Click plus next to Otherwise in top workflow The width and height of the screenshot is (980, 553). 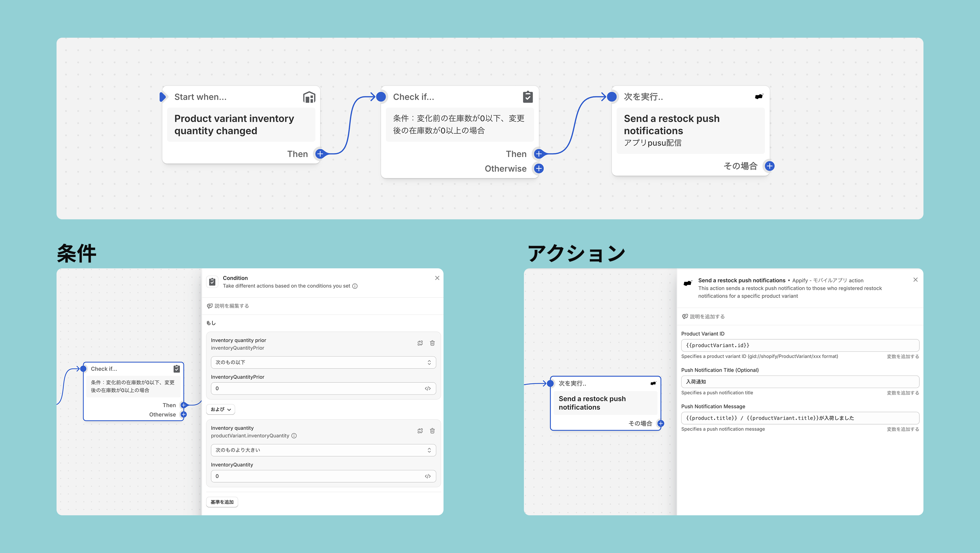(539, 168)
